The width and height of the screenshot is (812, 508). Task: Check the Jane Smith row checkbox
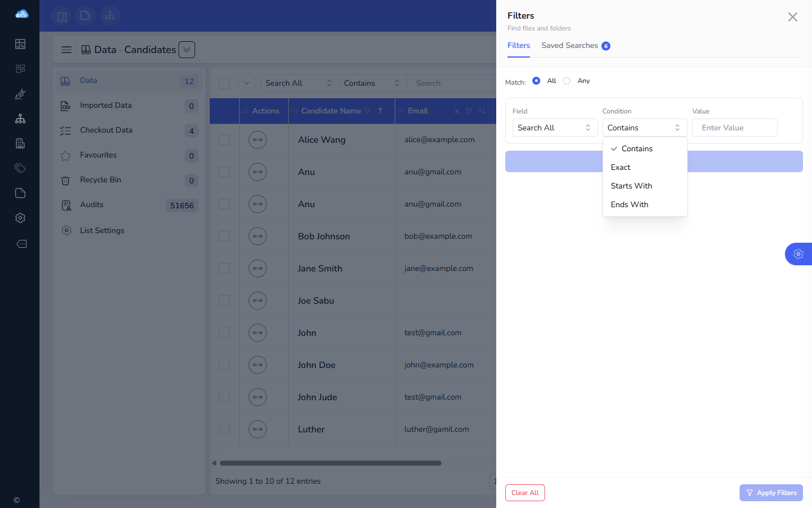click(x=224, y=269)
